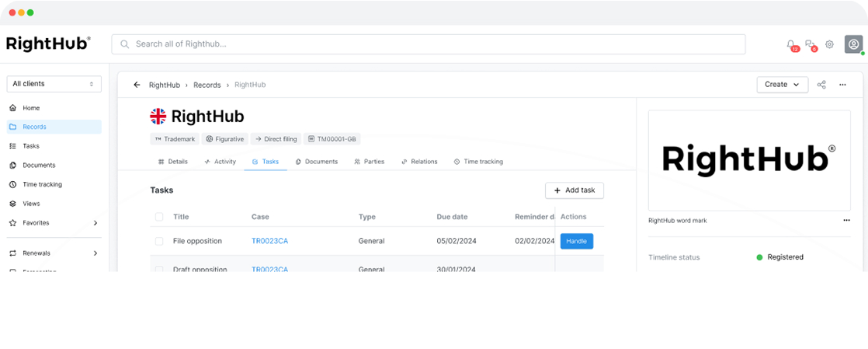Click the Handle button for File opposition
The image size is (868, 349).
click(x=577, y=241)
